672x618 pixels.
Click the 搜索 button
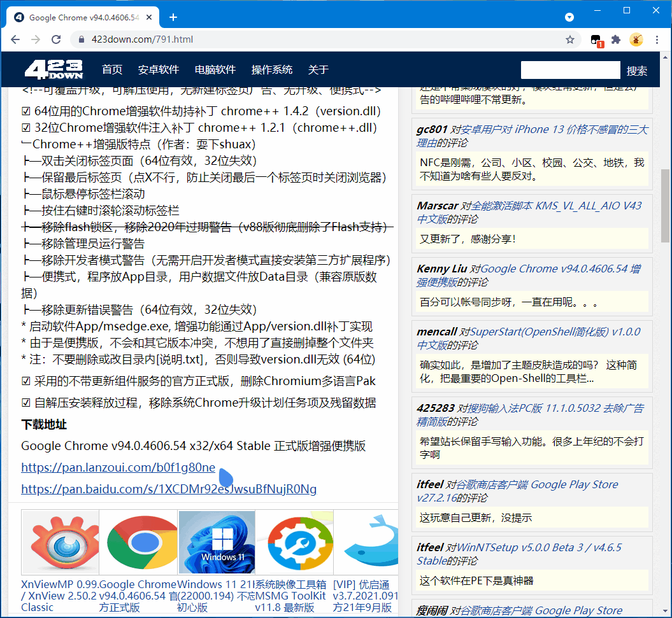(x=636, y=71)
